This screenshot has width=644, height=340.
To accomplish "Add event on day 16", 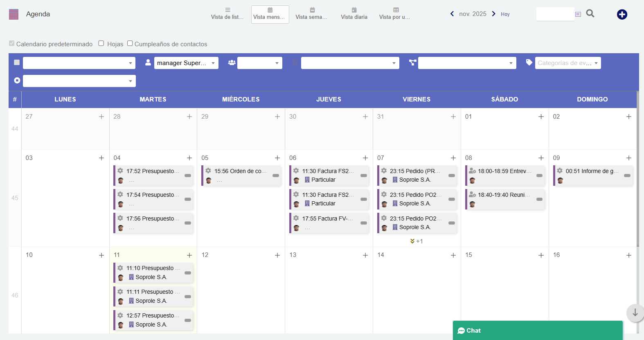I will tap(629, 255).
